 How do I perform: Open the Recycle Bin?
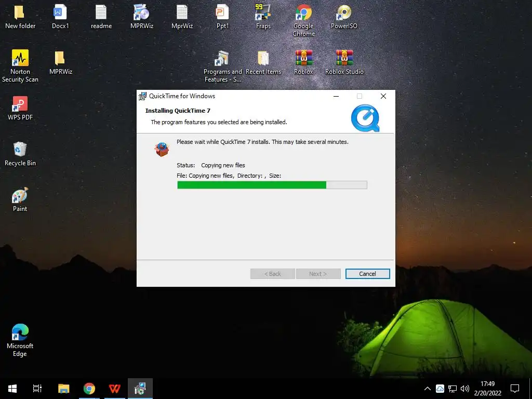click(20, 150)
